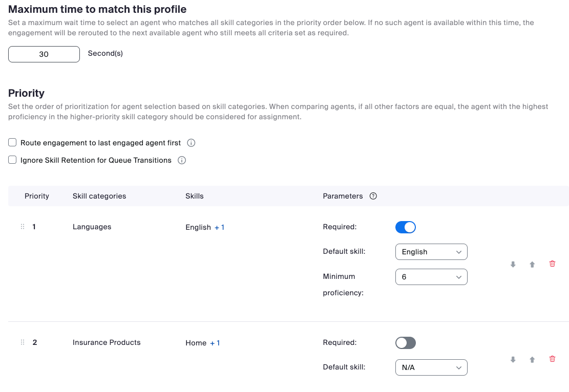Show info for last engaged agent option
Viewport: 569px width, 392px height.
click(192, 143)
